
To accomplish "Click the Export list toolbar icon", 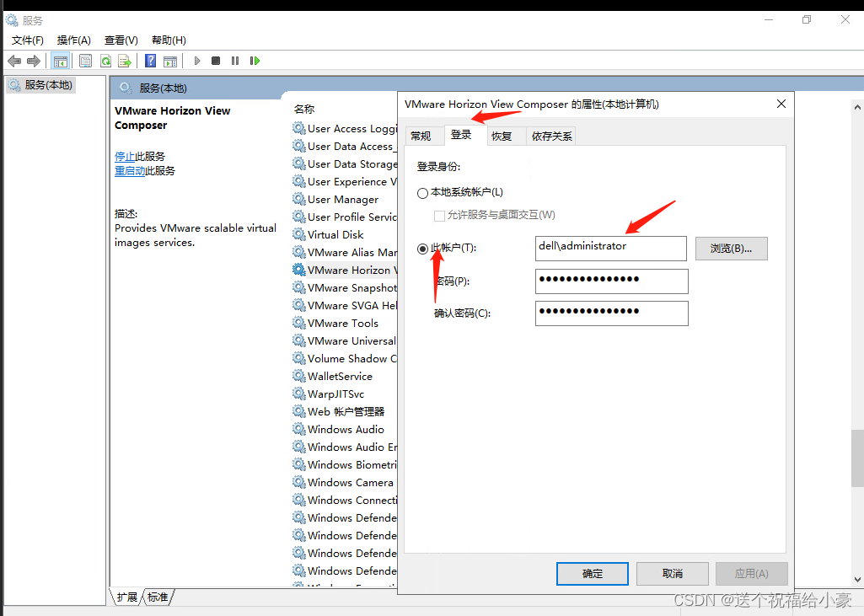I will (125, 61).
